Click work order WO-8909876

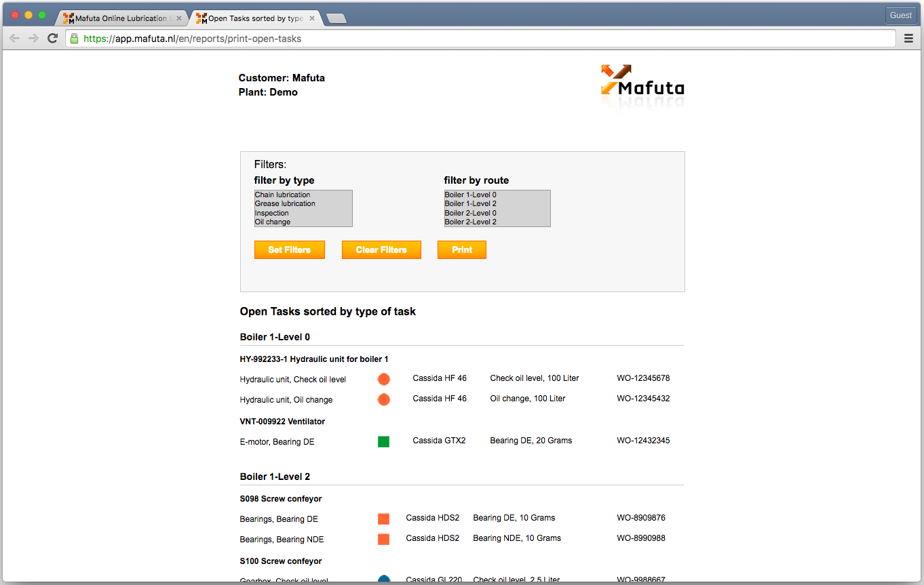(x=641, y=518)
